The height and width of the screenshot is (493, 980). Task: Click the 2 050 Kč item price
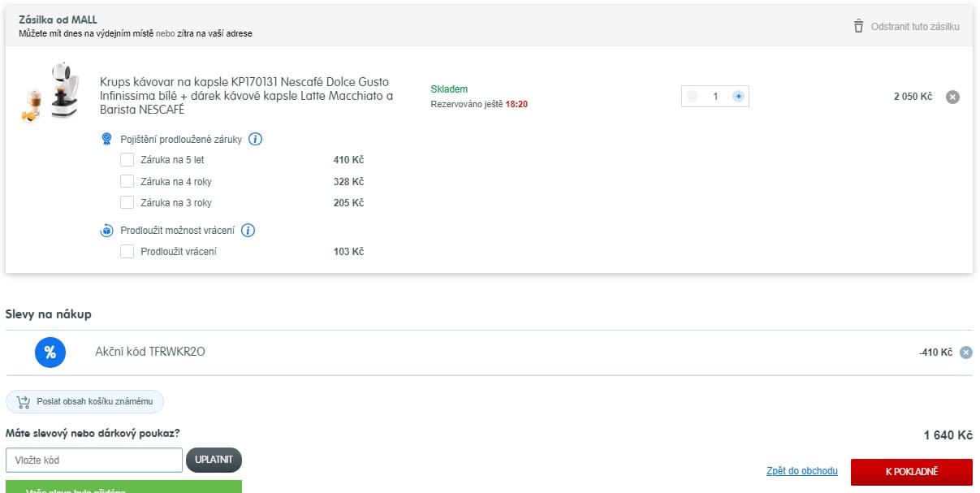tap(913, 97)
